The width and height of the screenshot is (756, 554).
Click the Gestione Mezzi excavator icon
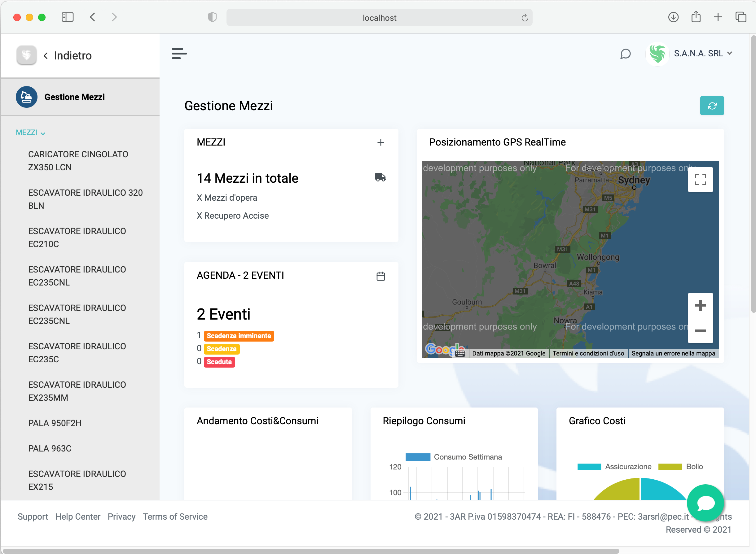(27, 97)
